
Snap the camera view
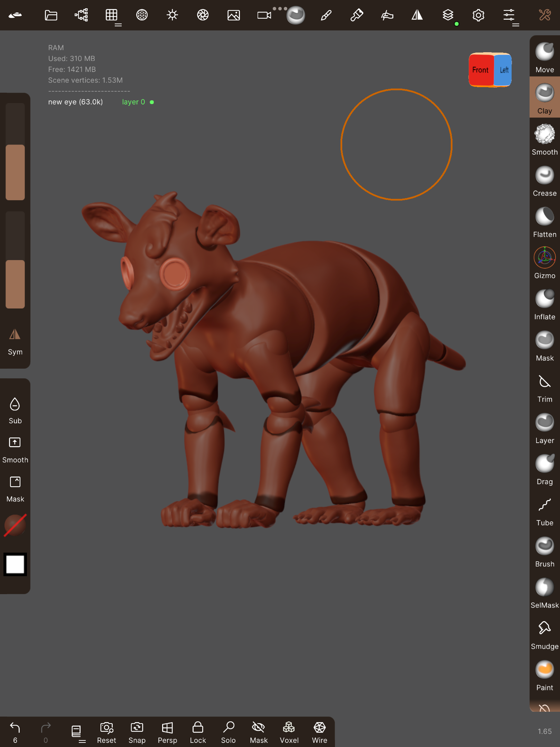tap(137, 732)
